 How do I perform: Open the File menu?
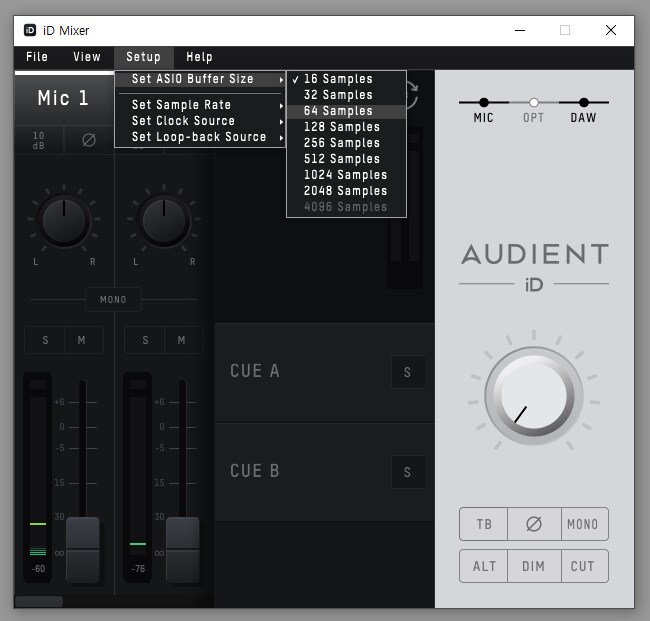coord(36,57)
